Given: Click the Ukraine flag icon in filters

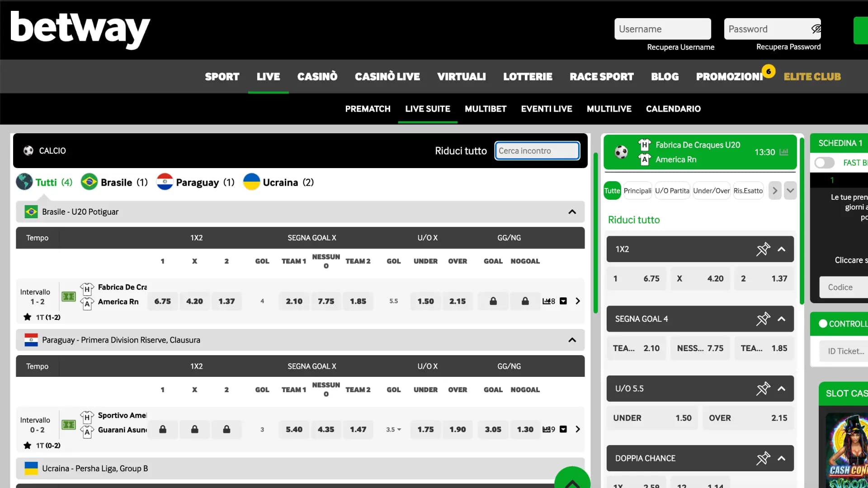Looking at the screenshot, I should (x=252, y=183).
